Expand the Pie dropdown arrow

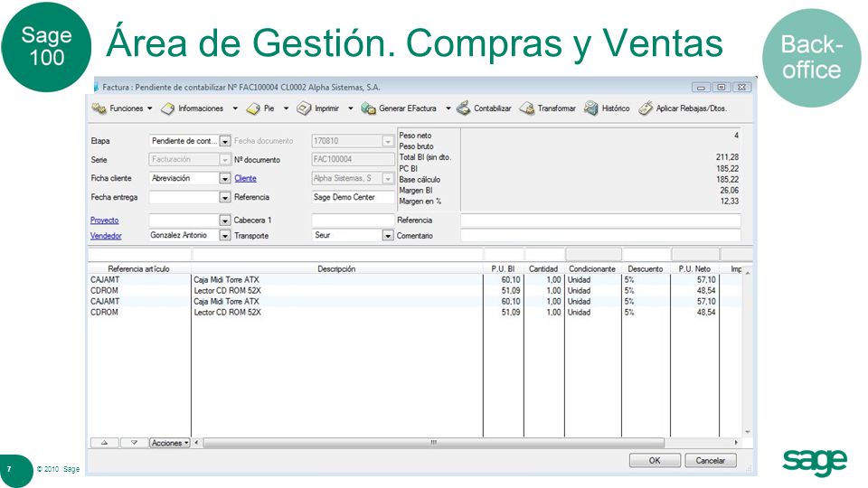point(286,108)
